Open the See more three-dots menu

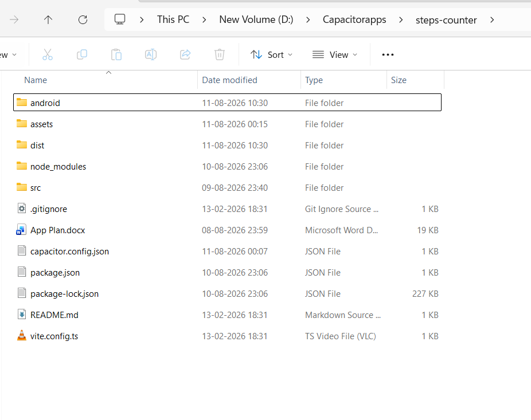click(388, 54)
